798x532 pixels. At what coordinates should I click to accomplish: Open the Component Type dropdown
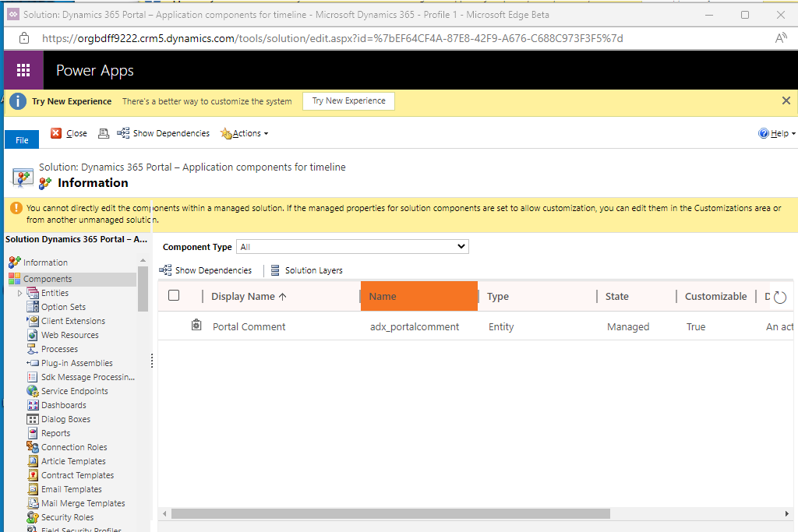[x=352, y=247]
